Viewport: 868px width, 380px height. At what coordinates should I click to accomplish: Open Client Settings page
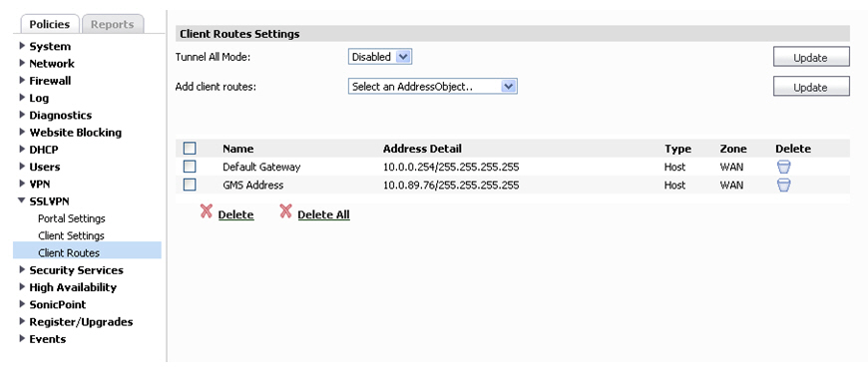click(x=71, y=235)
